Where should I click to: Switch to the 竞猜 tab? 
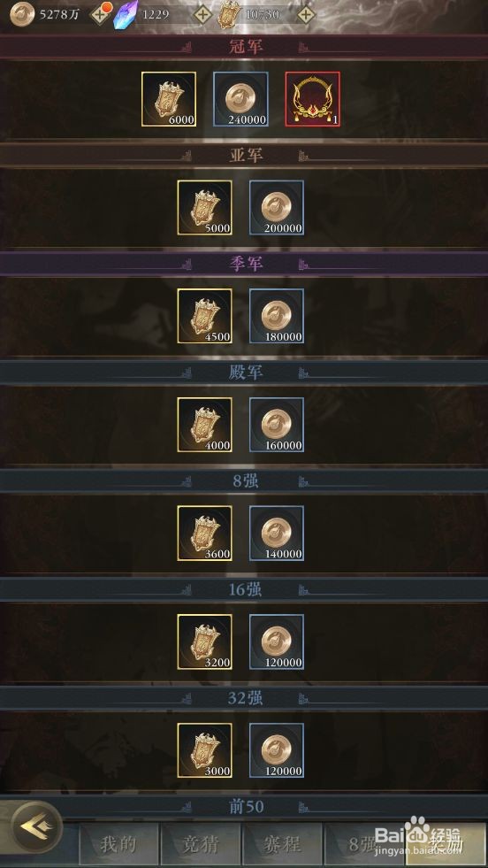[201, 845]
